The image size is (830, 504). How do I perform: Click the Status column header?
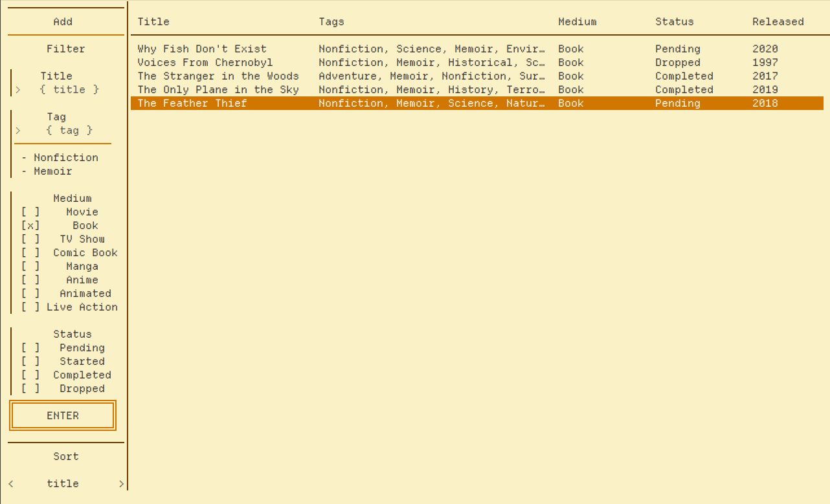[675, 21]
